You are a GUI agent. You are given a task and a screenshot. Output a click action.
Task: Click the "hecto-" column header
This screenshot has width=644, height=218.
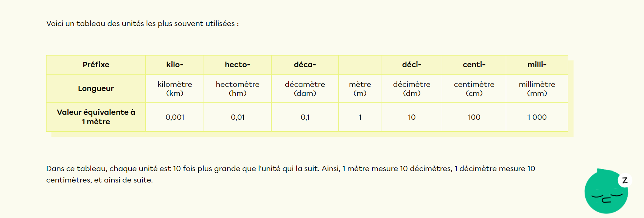click(237, 65)
